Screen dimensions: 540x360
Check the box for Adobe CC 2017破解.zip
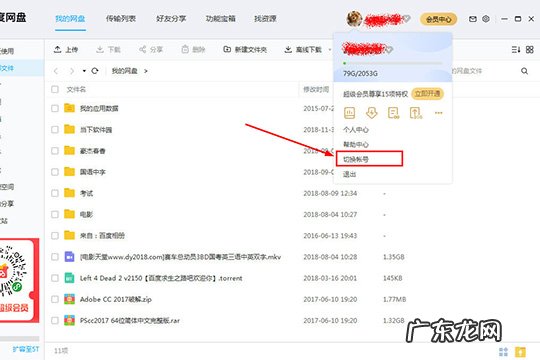pyautogui.click(x=55, y=299)
